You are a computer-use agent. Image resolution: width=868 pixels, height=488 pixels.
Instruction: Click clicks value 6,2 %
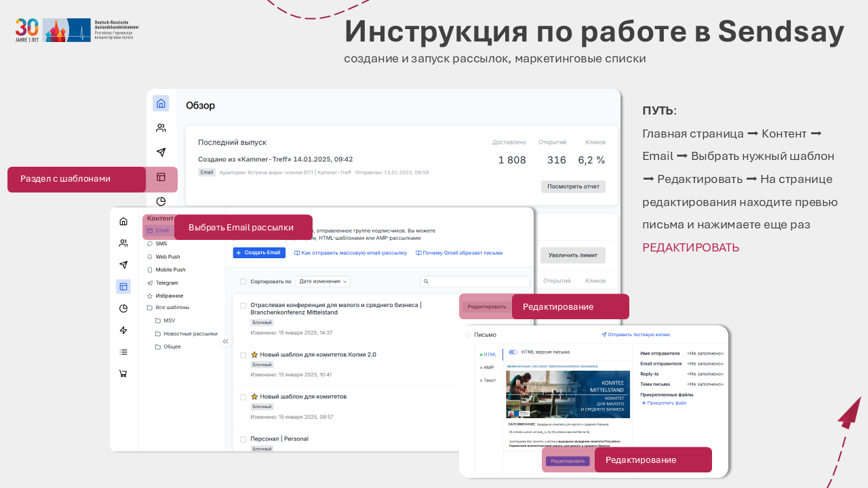click(x=591, y=160)
